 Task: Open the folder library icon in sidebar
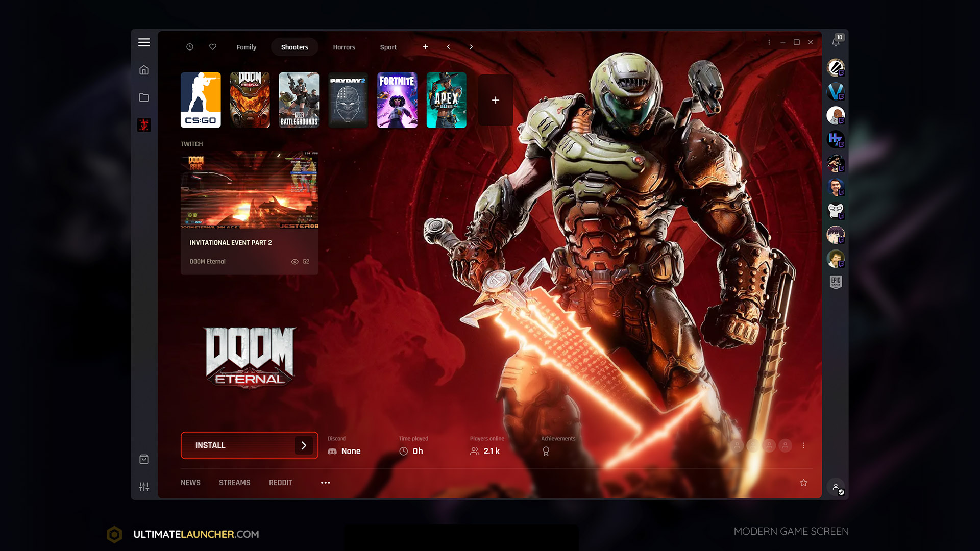(x=144, y=97)
